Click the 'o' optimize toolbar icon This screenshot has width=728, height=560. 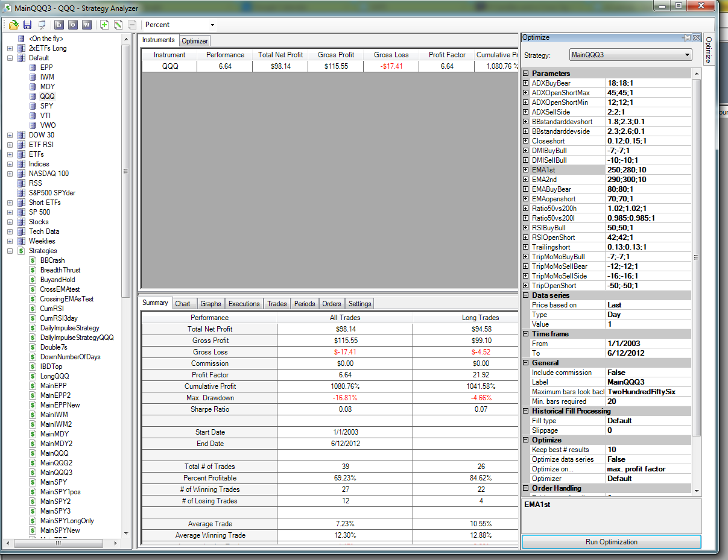point(73,25)
